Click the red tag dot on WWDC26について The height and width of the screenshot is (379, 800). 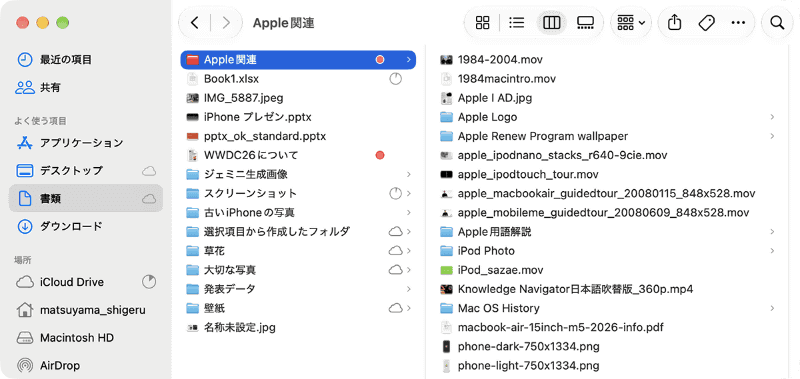pyautogui.click(x=380, y=155)
